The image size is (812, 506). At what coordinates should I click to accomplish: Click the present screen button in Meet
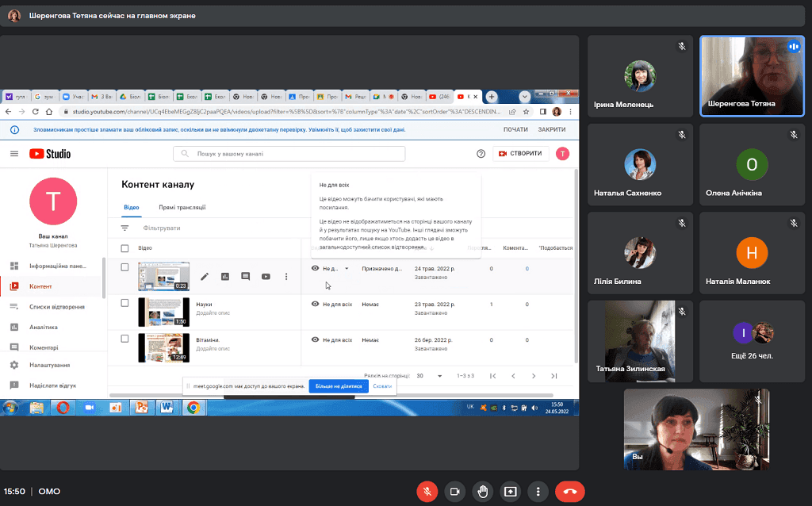pos(510,492)
